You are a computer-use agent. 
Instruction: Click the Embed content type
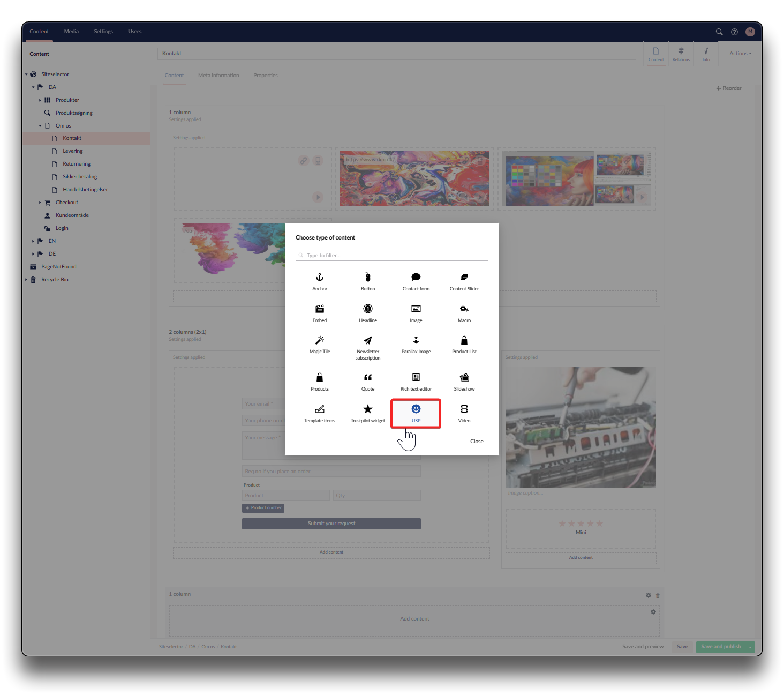click(320, 313)
